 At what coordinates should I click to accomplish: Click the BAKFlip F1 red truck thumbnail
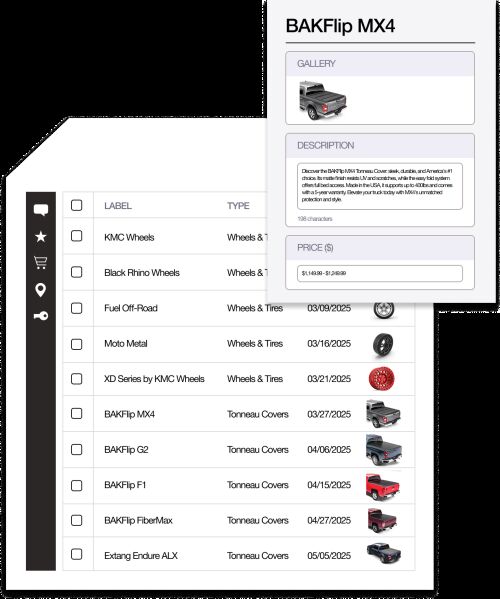coord(383,486)
